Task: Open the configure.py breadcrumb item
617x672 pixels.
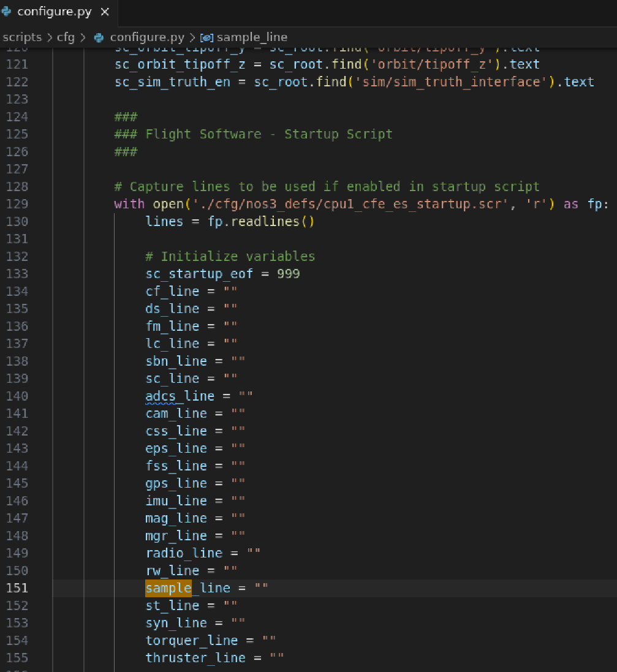Action: [x=147, y=37]
